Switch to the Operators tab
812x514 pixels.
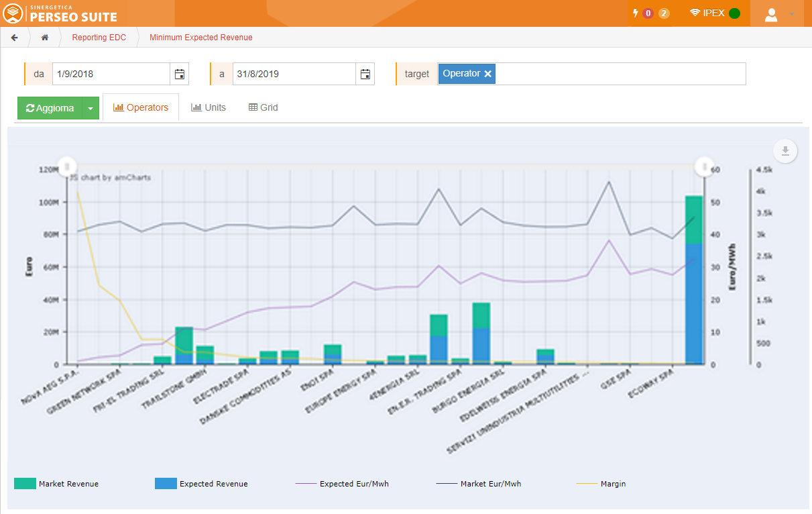141,107
